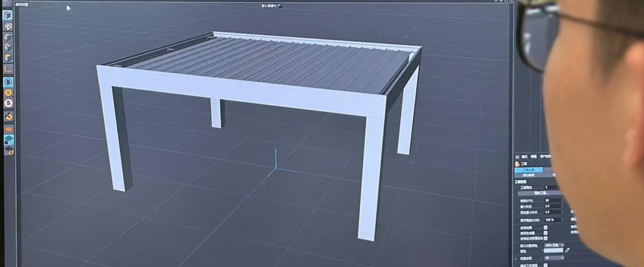Switch to the 待办事项 tab
644x267 pixels.
[x=527, y=175]
